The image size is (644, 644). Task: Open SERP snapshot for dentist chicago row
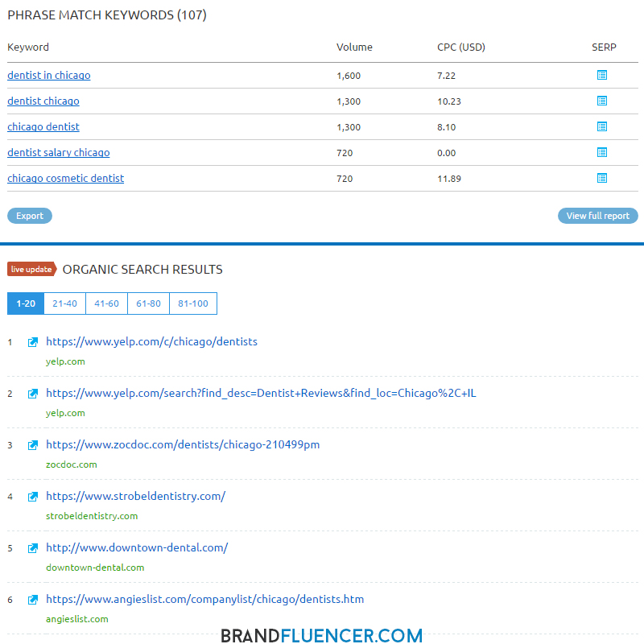pyautogui.click(x=601, y=101)
